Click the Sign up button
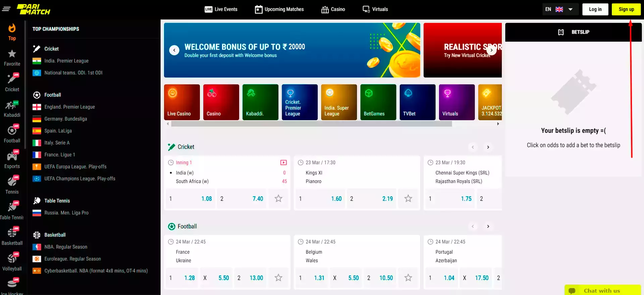The width and height of the screenshot is (644, 295). (x=626, y=9)
